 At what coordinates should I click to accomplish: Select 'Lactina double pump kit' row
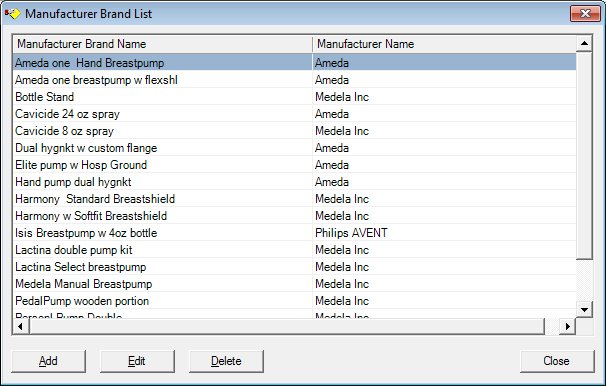click(294, 250)
